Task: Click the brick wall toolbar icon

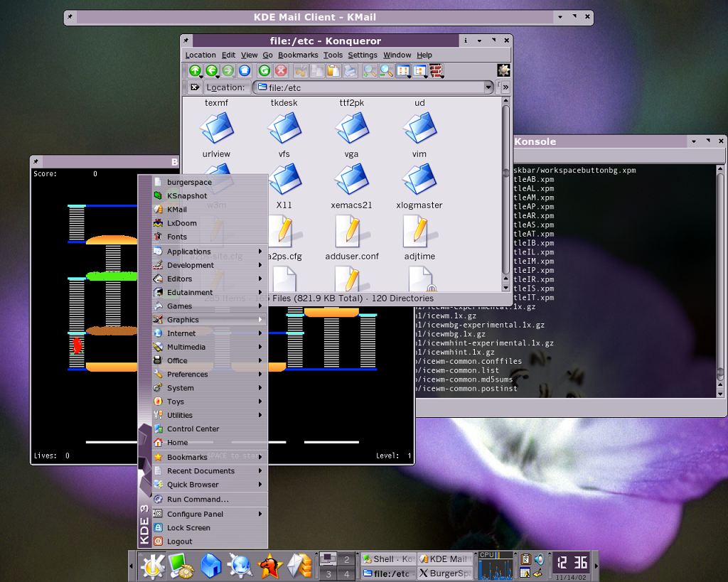Action: click(437, 70)
